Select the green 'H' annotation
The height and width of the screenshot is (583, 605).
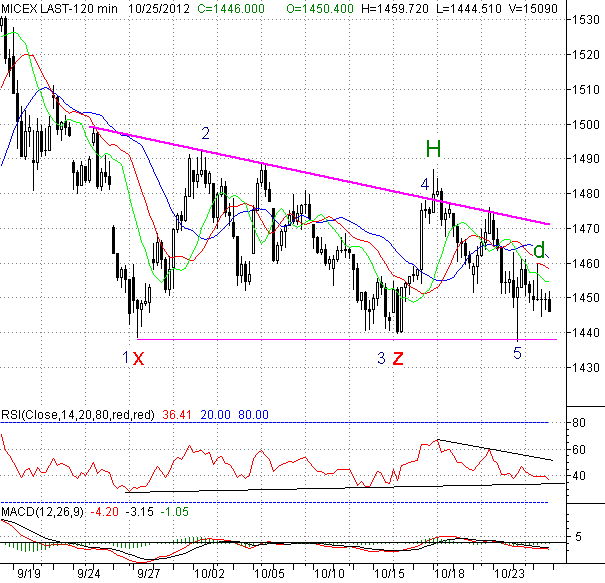click(433, 149)
